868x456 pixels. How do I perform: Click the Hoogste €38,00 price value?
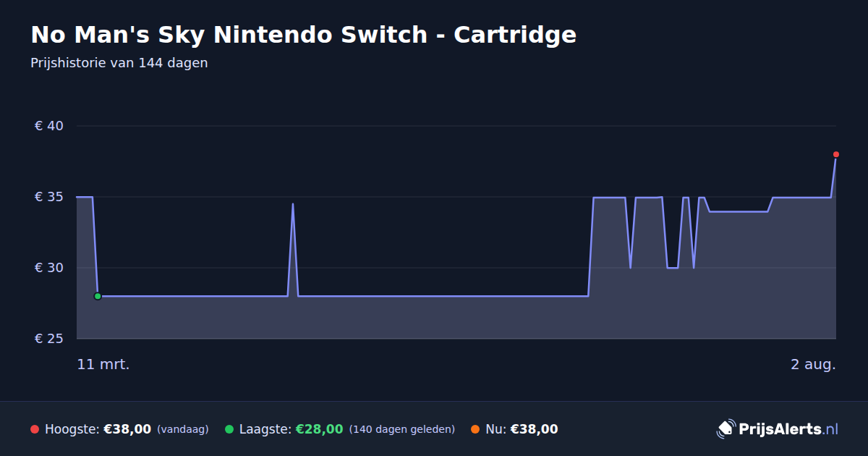127,429
